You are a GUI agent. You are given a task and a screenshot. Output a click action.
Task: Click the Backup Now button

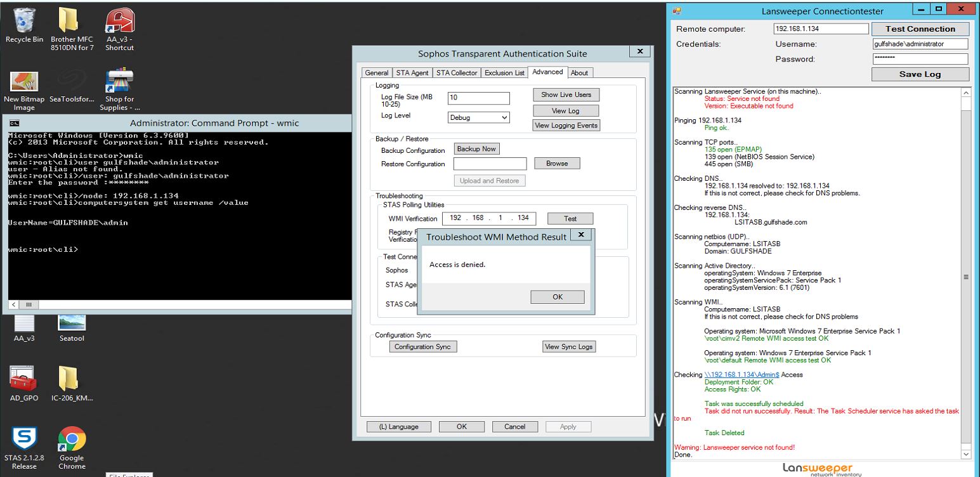pos(477,149)
